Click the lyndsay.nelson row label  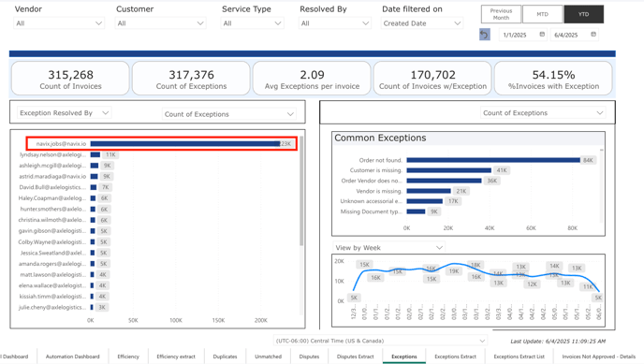pyautogui.click(x=53, y=154)
